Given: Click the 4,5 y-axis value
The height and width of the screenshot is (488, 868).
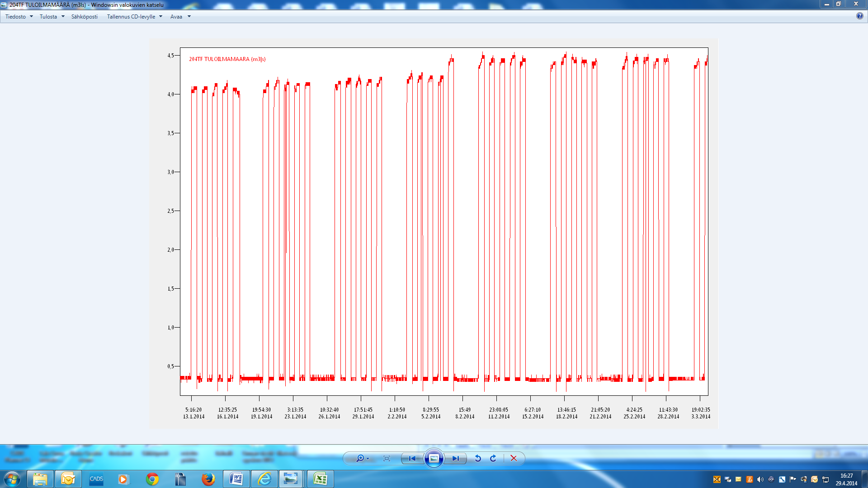Looking at the screenshot, I should 170,56.
